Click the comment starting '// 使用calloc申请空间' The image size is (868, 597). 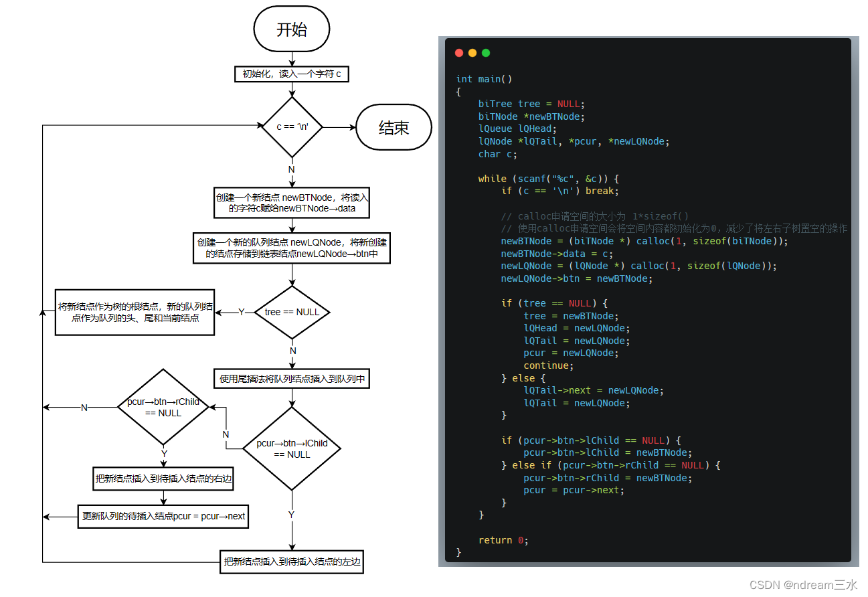(674, 228)
